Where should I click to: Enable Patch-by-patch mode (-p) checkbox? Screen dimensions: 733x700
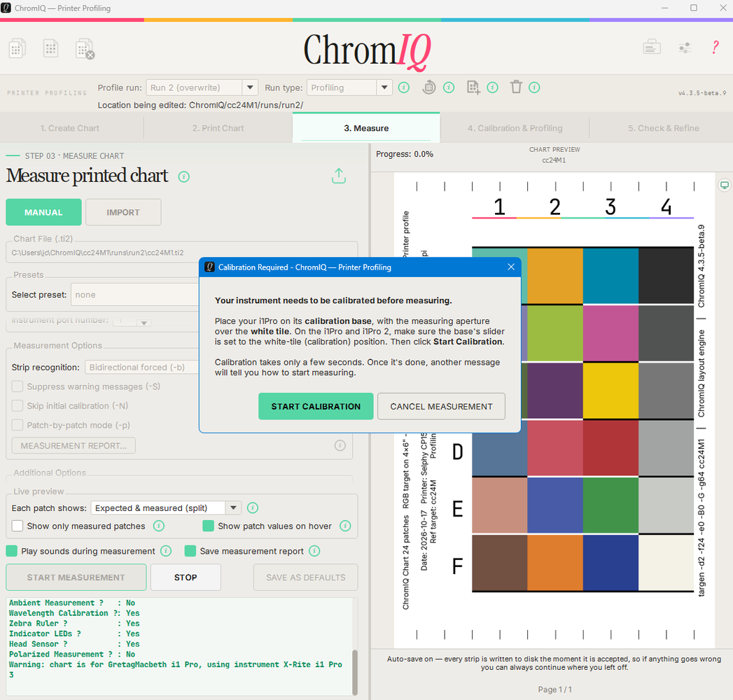click(x=18, y=425)
